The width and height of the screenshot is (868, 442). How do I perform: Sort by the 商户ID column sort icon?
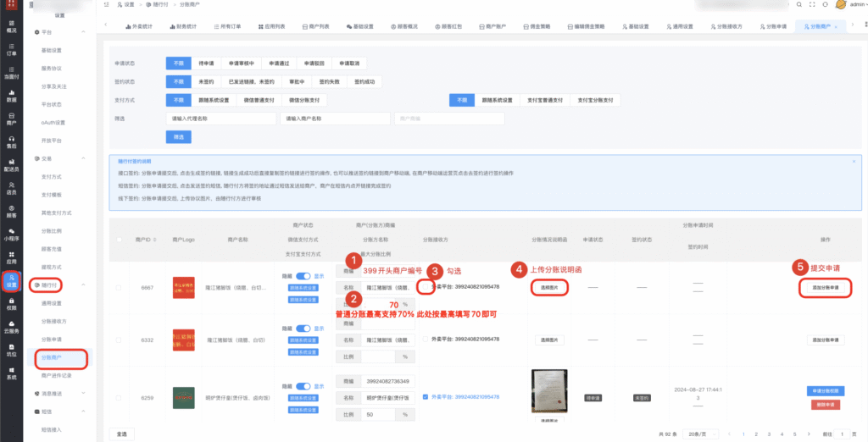tap(155, 240)
